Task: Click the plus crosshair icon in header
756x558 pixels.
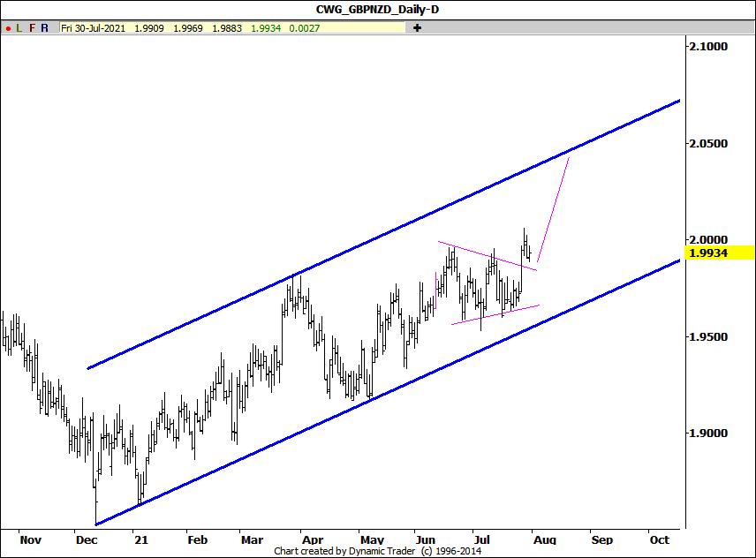Action: pos(417,28)
